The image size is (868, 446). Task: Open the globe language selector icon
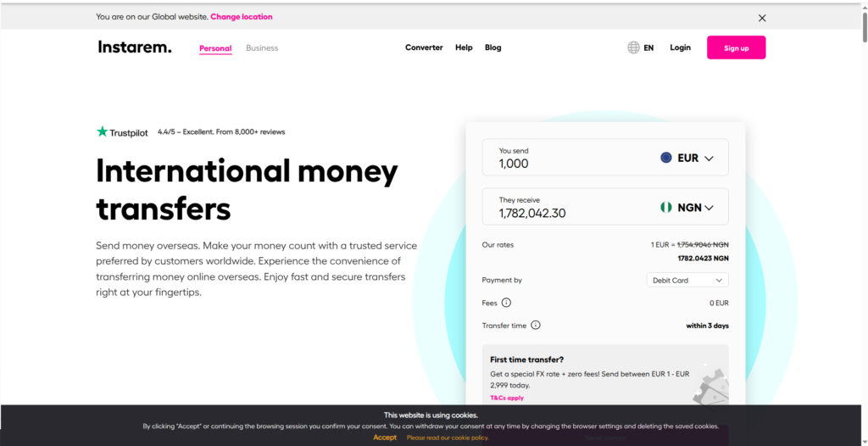pyautogui.click(x=633, y=47)
